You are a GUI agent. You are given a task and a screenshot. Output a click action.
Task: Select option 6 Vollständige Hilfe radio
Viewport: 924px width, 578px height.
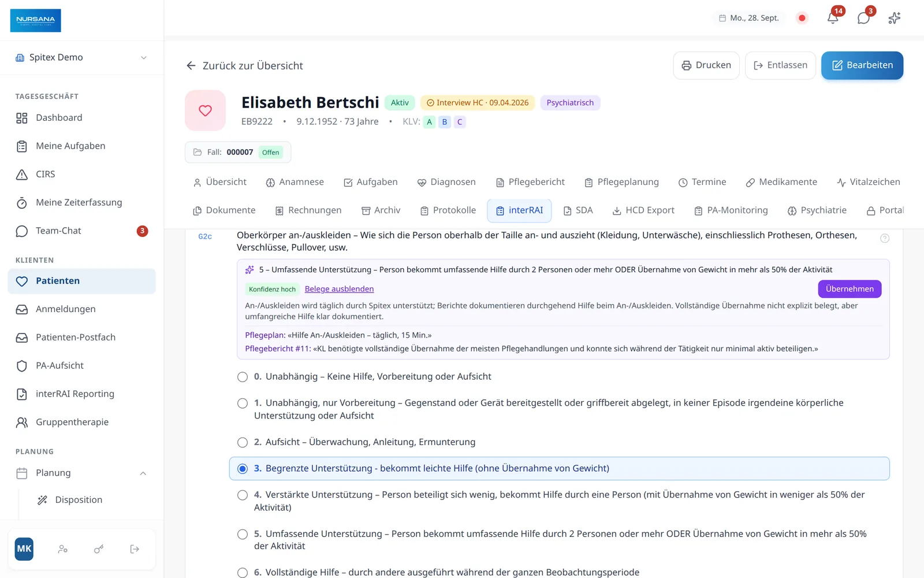pos(243,572)
